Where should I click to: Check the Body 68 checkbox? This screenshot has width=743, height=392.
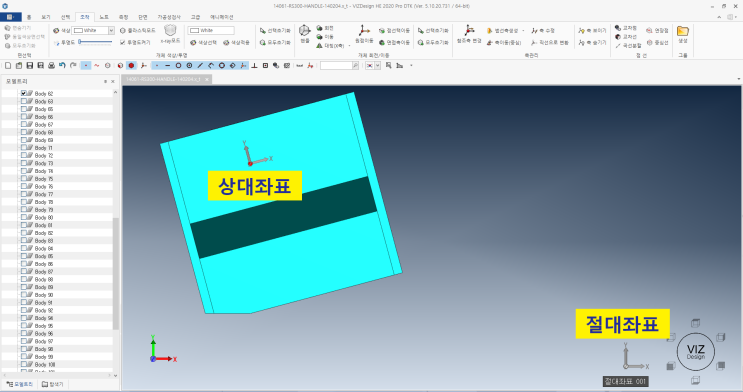click(24, 132)
